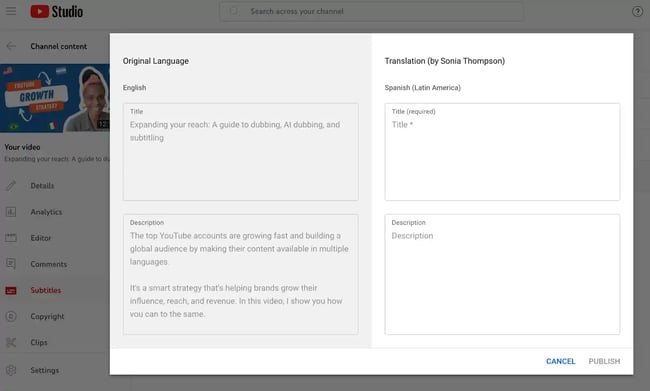650x391 pixels.
Task: Open the video thumbnail in sidebar
Action: point(55,98)
